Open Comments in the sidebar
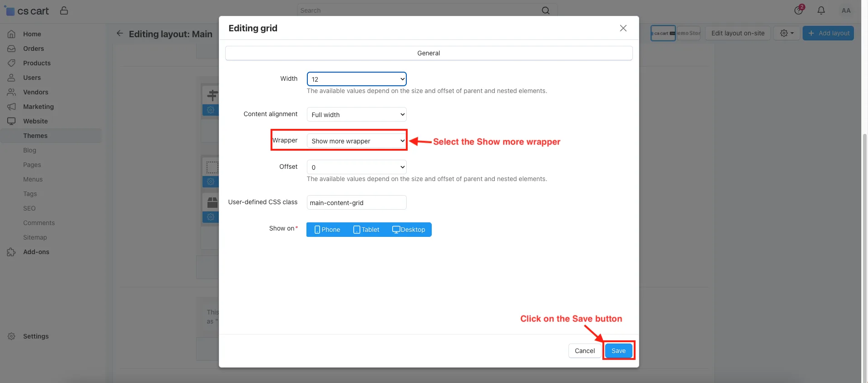 click(39, 223)
